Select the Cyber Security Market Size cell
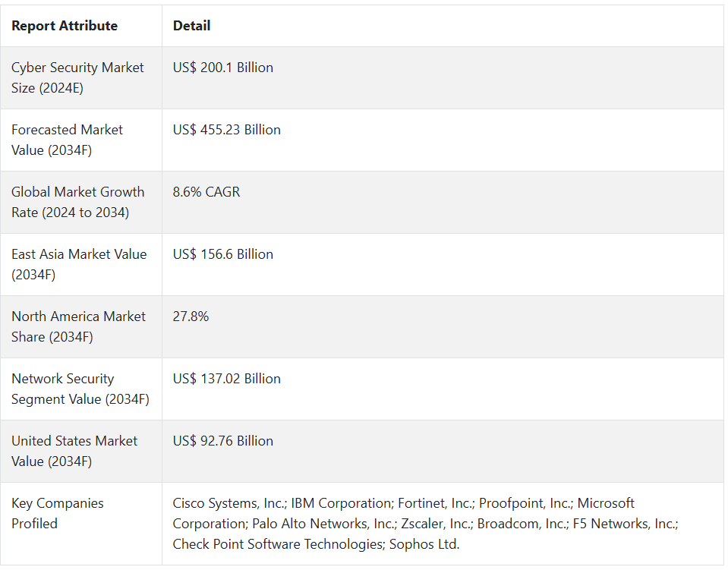This screenshot has width=728, height=570. click(77, 77)
